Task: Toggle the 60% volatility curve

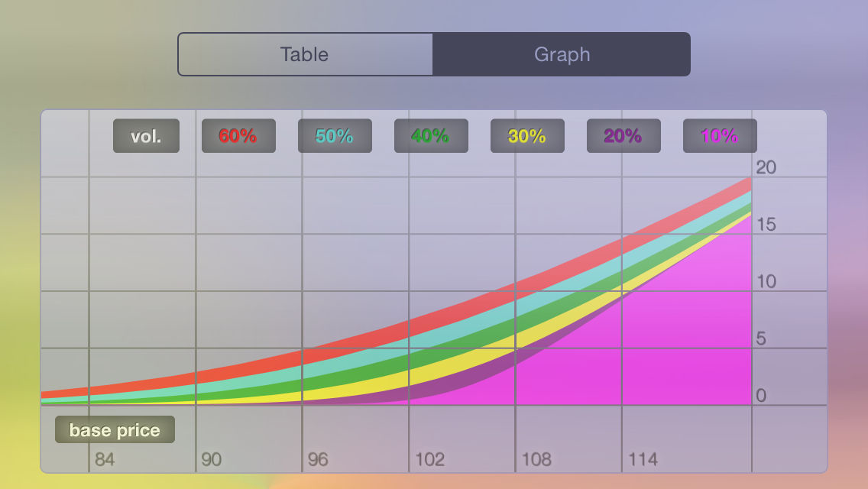Action: (x=238, y=135)
